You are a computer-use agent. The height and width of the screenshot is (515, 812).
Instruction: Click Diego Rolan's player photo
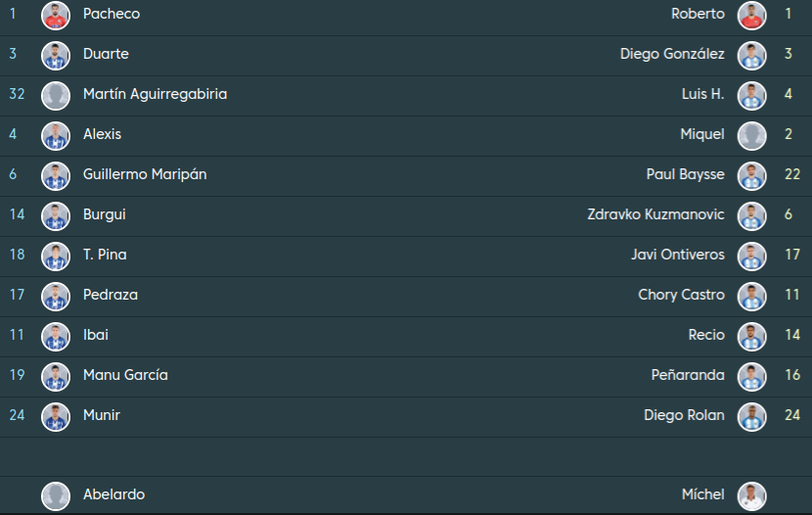(751, 416)
